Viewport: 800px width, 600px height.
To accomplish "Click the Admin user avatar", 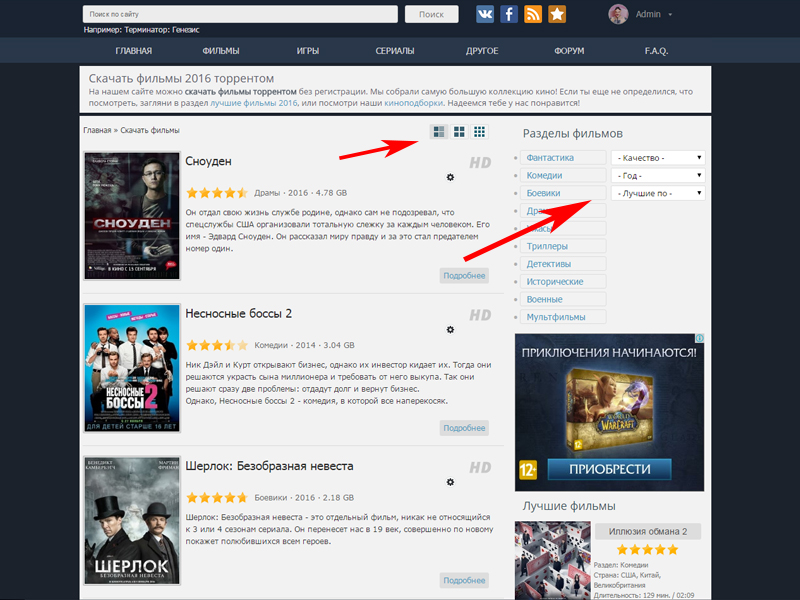I will coord(618,14).
